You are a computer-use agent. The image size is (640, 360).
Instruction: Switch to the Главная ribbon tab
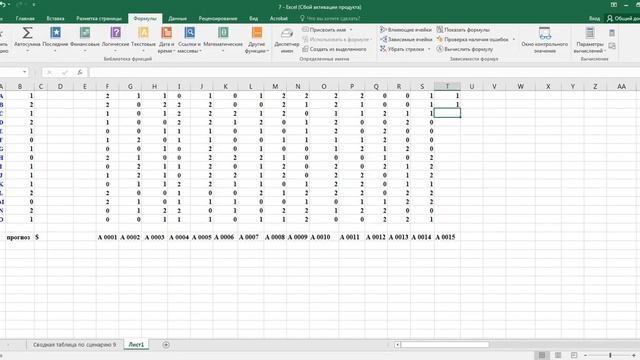25,18
